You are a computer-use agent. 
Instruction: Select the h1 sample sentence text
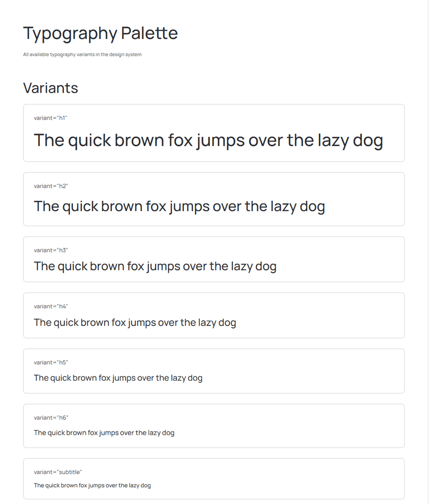coord(208,140)
